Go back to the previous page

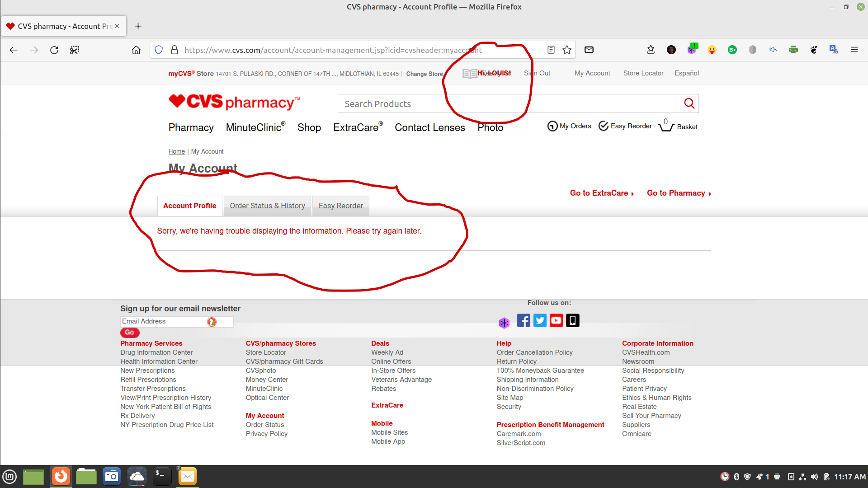click(14, 50)
